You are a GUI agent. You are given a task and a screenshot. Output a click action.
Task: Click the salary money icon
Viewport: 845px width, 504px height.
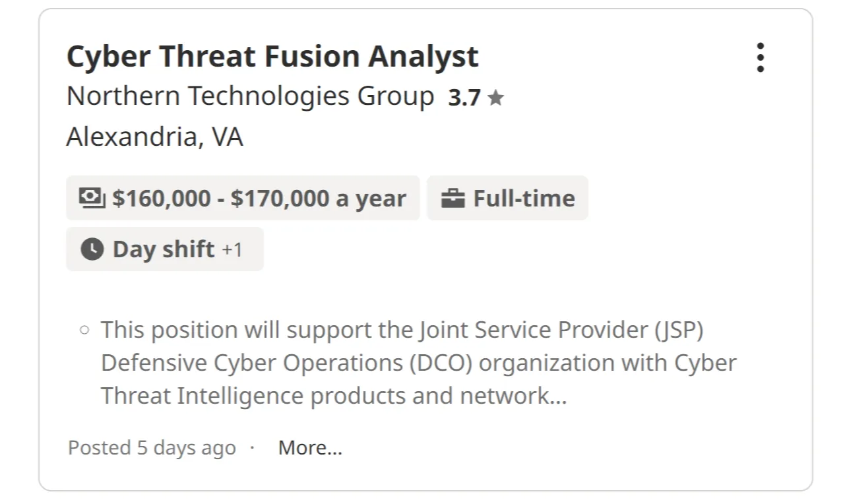(x=92, y=197)
